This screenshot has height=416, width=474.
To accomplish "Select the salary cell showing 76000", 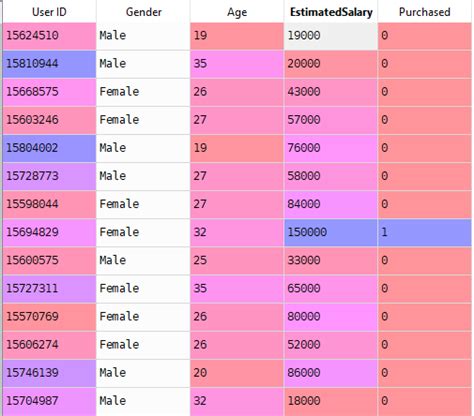I will (331, 148).
